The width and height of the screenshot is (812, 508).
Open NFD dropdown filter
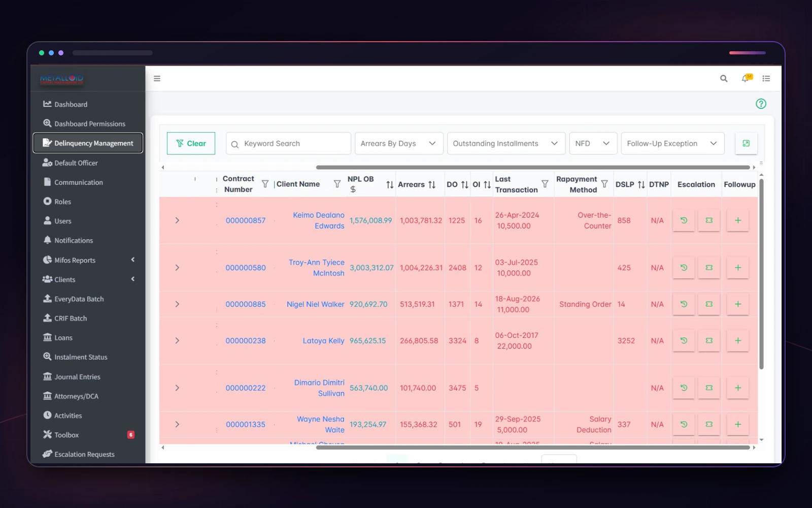coord(593,143)
